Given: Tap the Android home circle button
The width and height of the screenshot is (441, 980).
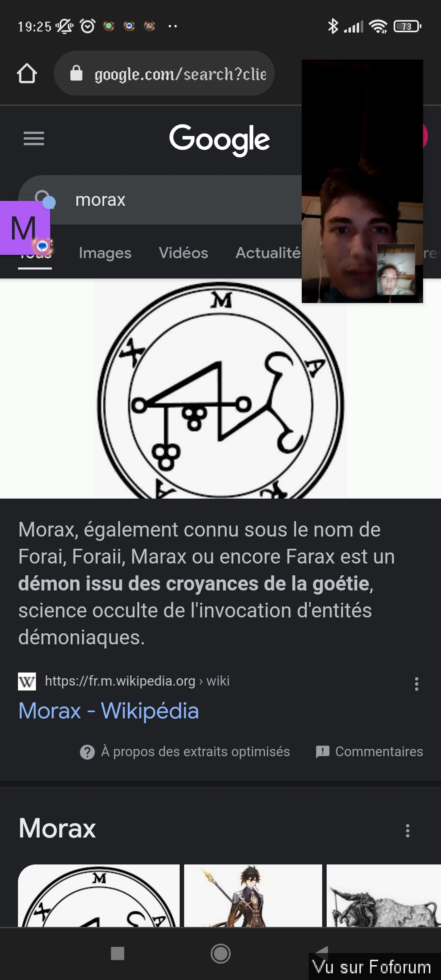Looking at the screenshot, I should click(x=220, y=954).
